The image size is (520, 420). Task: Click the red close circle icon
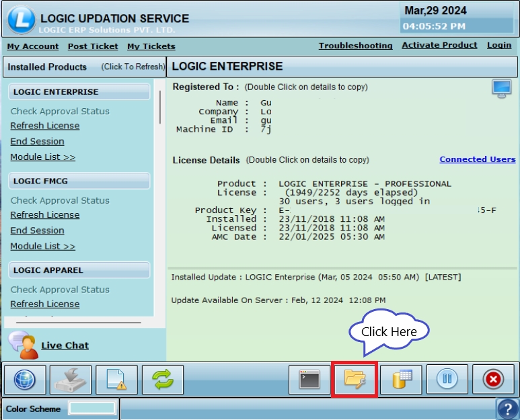(493, 380)
